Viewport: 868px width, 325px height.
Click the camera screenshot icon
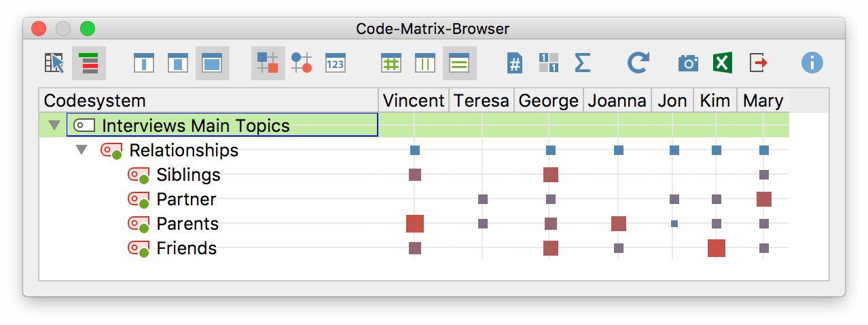688,63
